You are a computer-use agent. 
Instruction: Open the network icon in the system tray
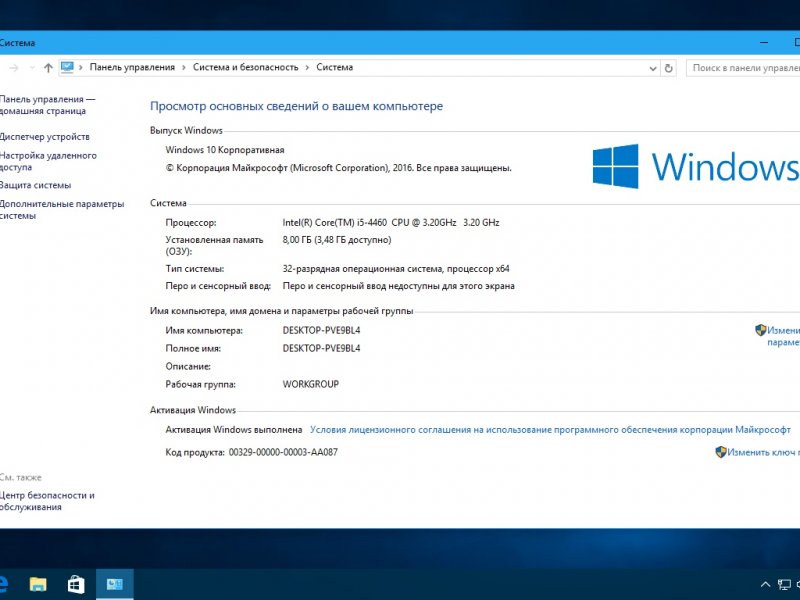click(784, 585)
